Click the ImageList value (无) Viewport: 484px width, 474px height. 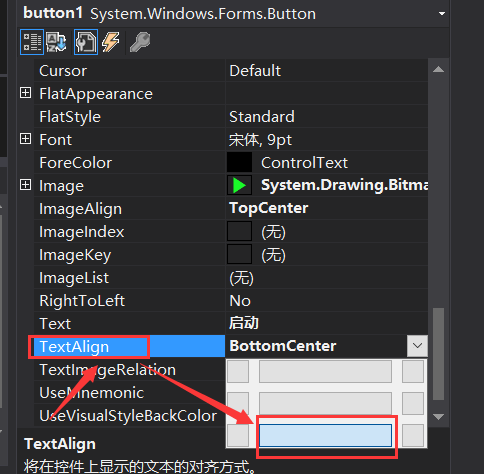click(x=241, y=278)
